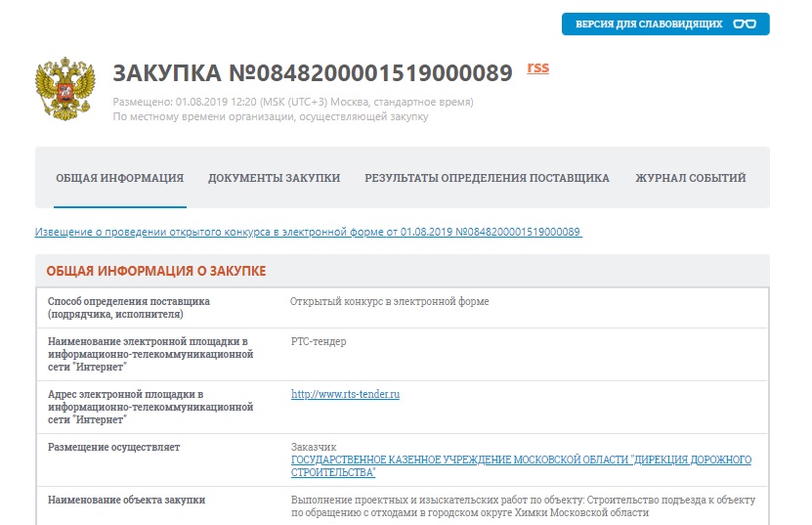Image resolution: width=812 pixels, height=525 pixels.
Task: Click the 'Способ определения поставщика' label
Action: tap(129, 307)
